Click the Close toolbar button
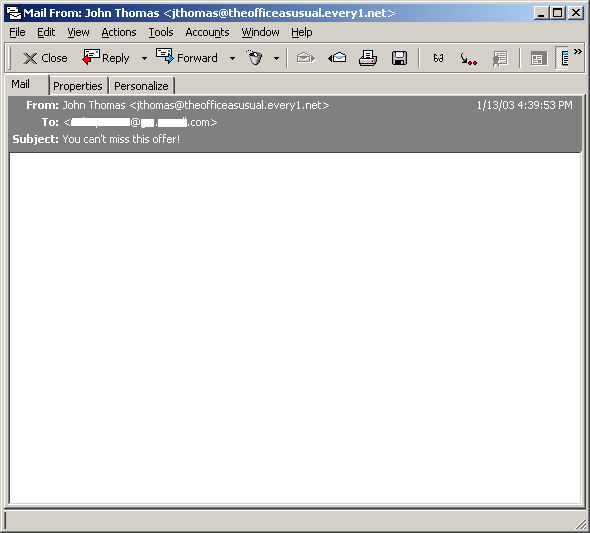 coord(45,58)
